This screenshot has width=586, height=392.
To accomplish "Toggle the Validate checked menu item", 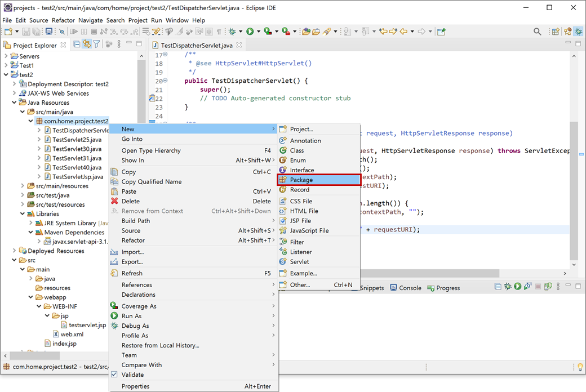I will tap(194, 375).
